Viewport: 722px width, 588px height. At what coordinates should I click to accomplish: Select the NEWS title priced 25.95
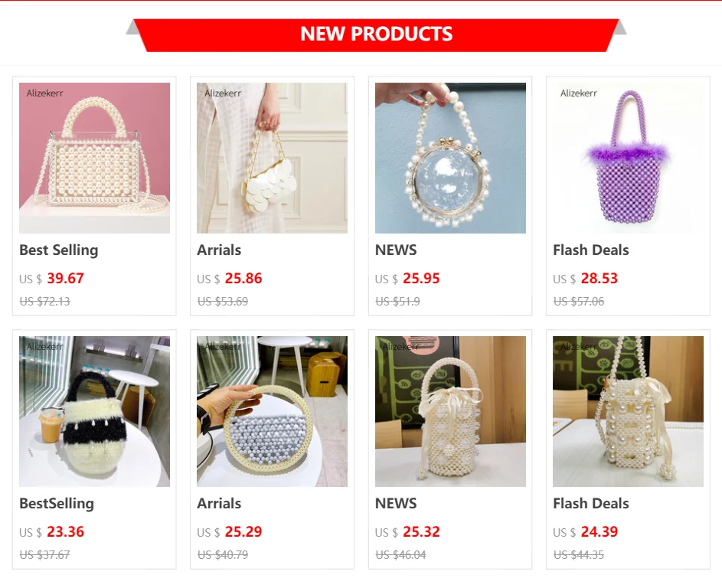pos(396,250)
